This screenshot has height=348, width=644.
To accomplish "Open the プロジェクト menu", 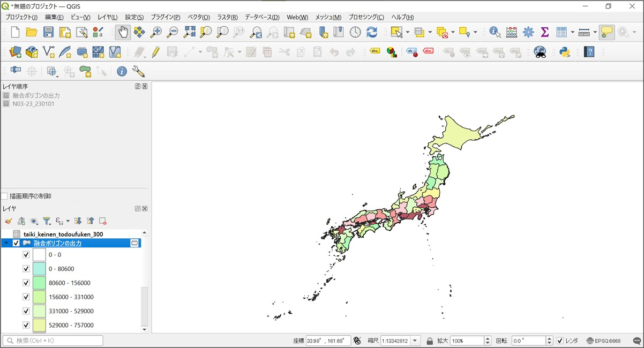I will 21,17.
